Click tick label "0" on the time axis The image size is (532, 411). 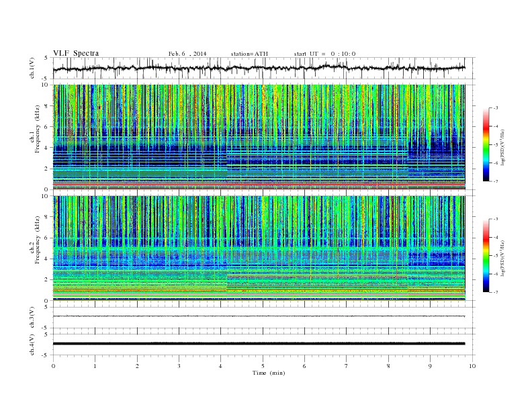click(53, 366)
